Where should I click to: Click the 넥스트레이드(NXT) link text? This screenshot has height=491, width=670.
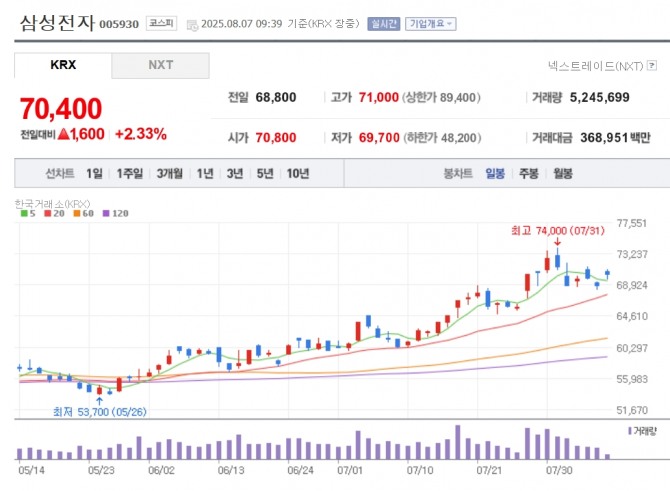point(595,66)
